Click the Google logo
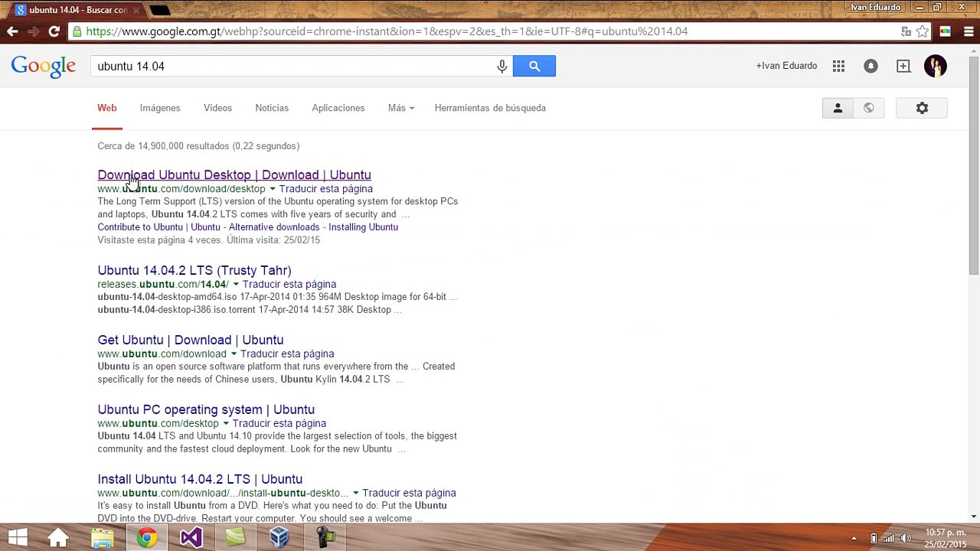 tap(44, 67)
